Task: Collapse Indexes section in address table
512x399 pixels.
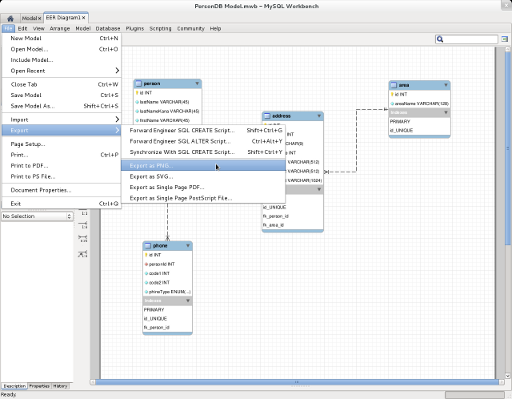Action: (319, 189)
